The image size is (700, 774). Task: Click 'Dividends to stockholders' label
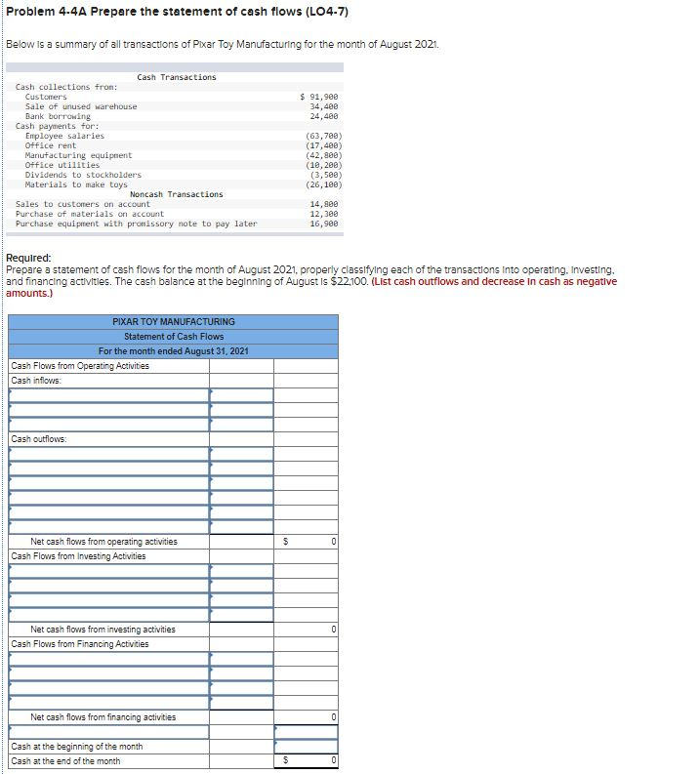pos(83,175)
